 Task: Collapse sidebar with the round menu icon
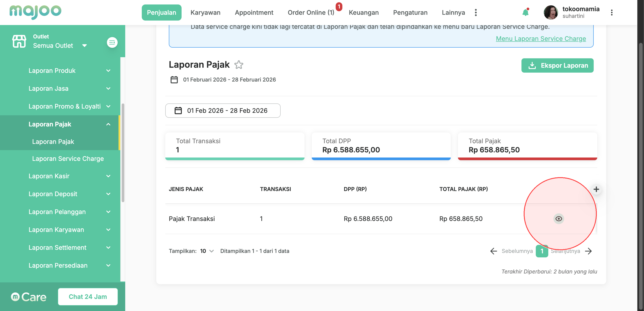pos(112,42)
